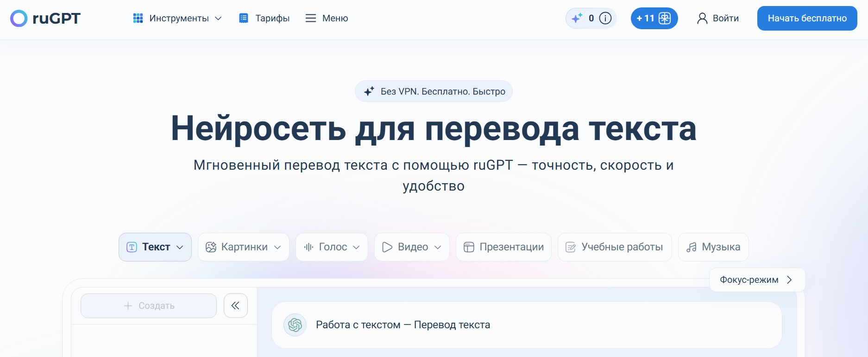The height and width of the screenshot is (357, 868).
Task: Open Фокус-режим button
Action: (x=758, y=280)
